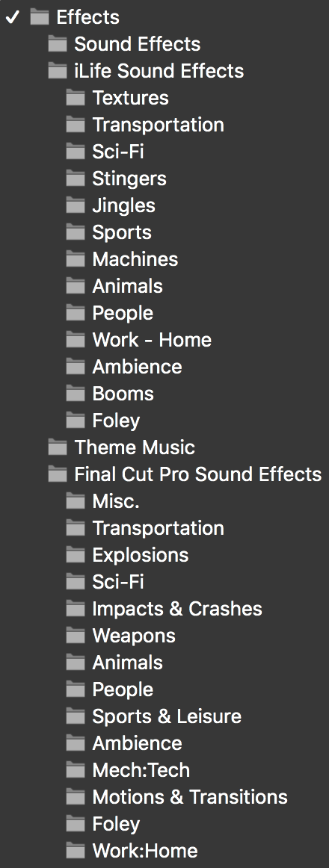Choose the Work:Home folder

145,851
